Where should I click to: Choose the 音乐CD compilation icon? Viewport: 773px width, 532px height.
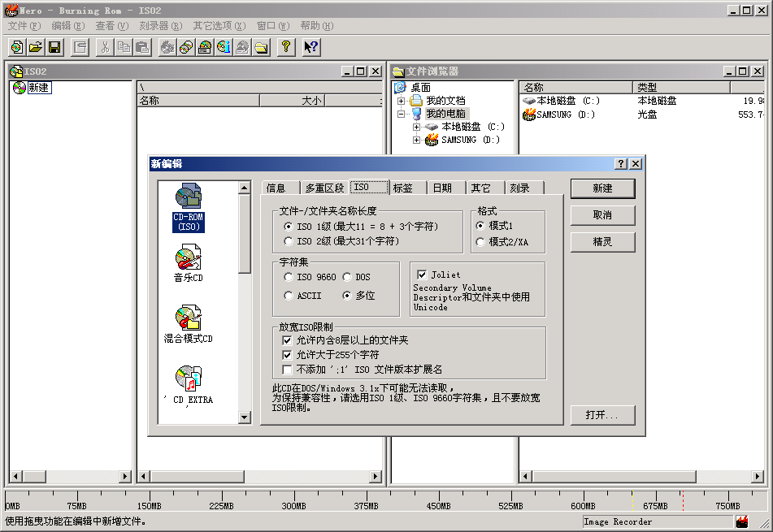click(x=189, y=266)
